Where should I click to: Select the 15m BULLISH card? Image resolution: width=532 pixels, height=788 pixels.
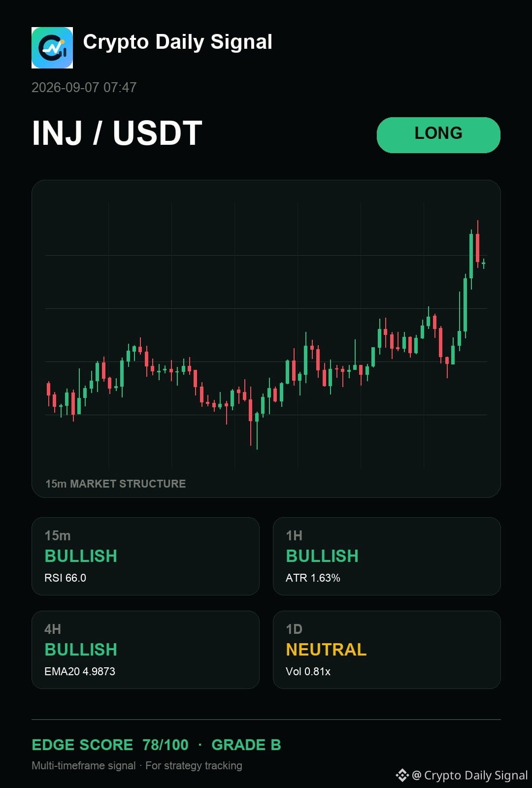click(145, 556)
